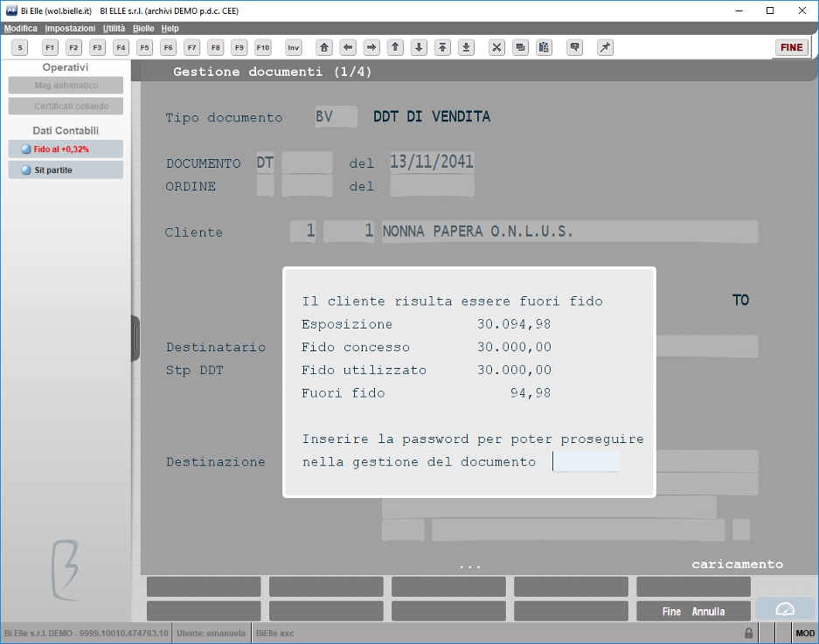Click the home arrow toolbar icon

click(323, 47)
